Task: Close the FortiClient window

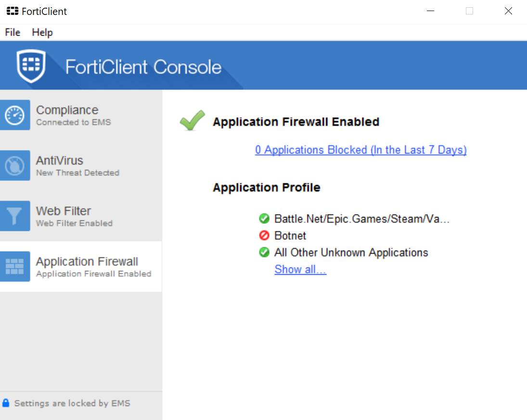Action: tap(508, 11)
